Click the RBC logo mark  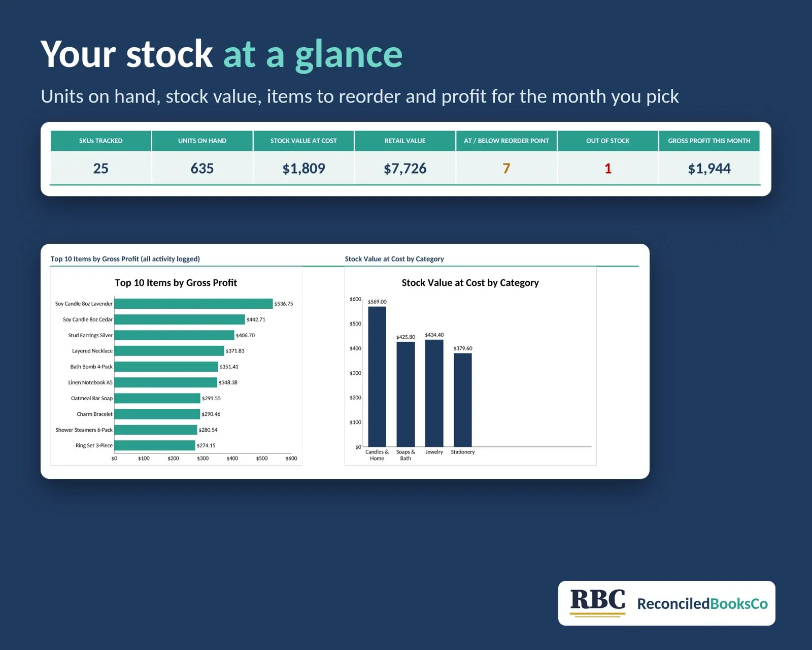coord(597,602)
